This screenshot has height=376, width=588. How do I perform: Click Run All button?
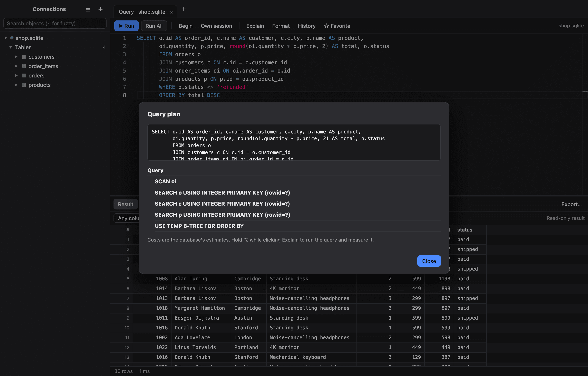[x=154, y=26]
